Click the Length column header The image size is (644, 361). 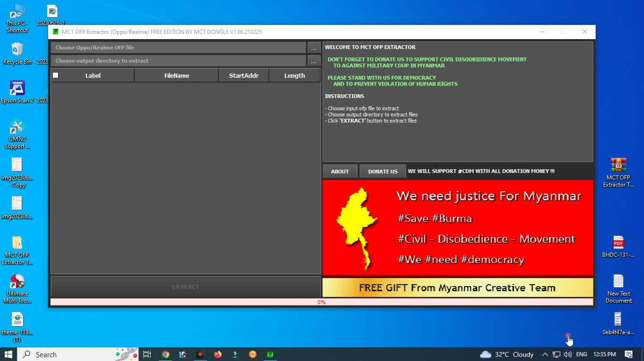click(295, 75)
